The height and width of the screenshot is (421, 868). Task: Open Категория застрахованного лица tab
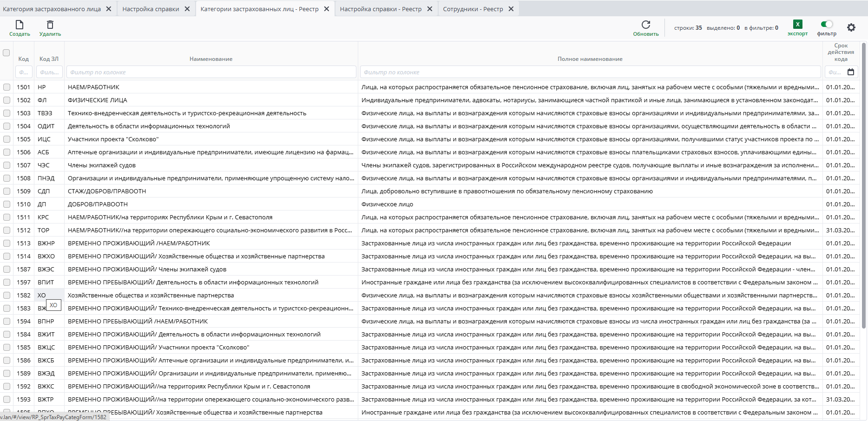[x=52, y=9]
